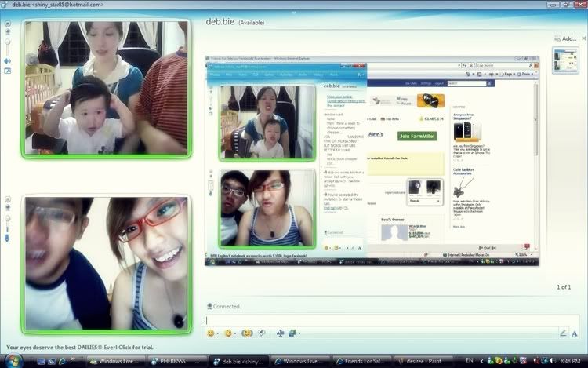Open contact webcam options button

[x=8, y=24]
